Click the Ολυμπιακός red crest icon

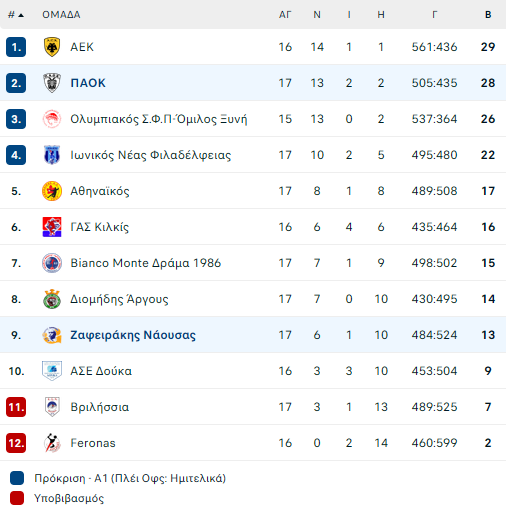[x=52, y=119]
